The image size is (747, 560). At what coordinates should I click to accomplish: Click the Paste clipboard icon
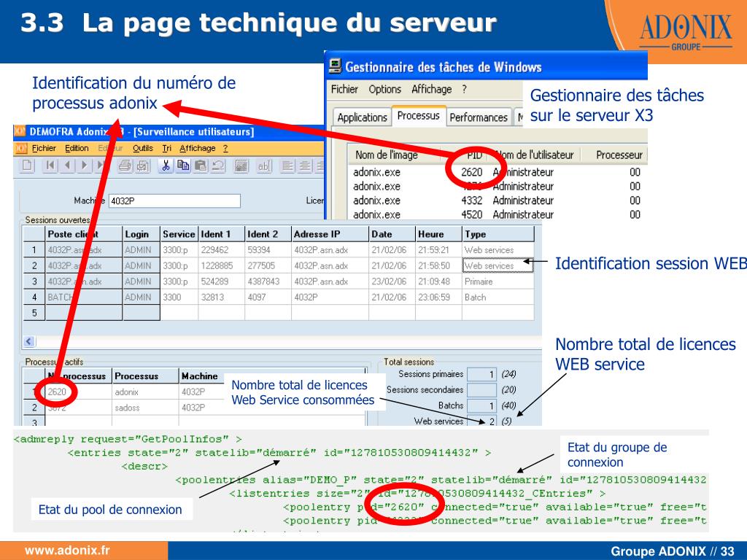201,166
